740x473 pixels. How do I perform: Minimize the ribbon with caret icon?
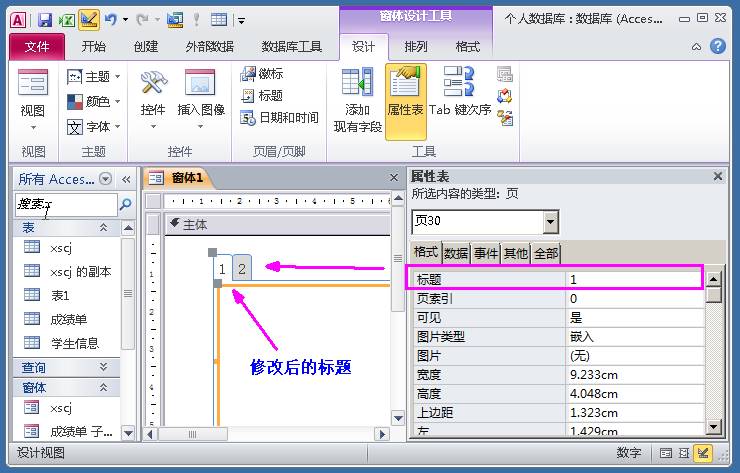pos(696,47)
